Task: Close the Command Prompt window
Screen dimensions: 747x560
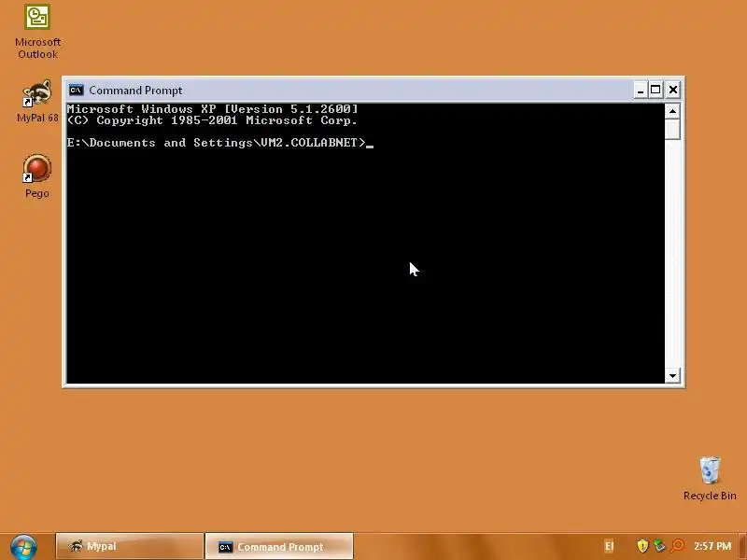Action: (672, 90)
